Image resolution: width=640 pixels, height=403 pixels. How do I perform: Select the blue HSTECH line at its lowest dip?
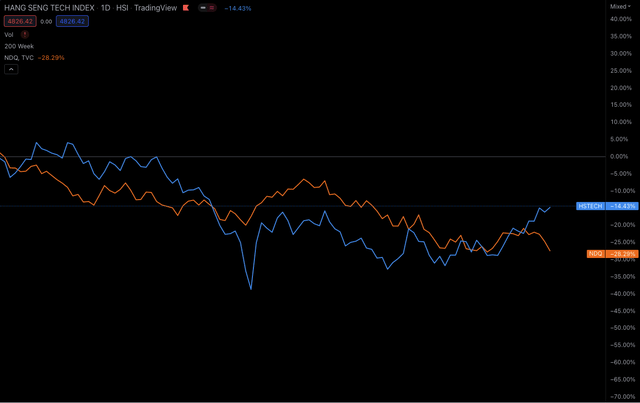pyautogui.click(x=251, y=288)
